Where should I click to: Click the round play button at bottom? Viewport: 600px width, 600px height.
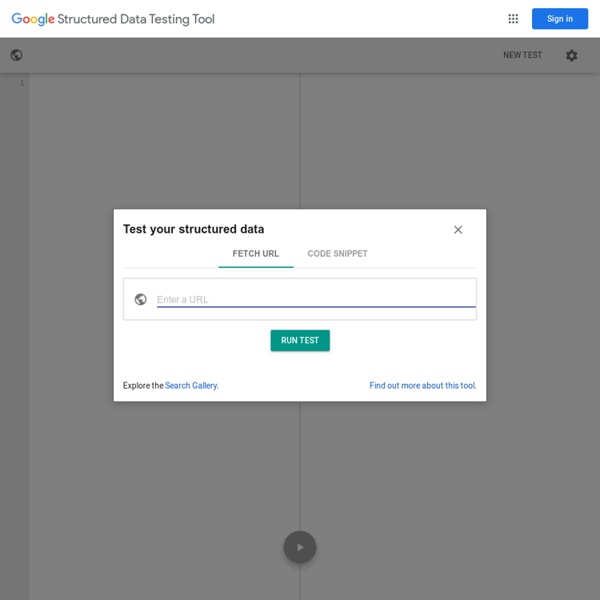click(x=300, y=547)
